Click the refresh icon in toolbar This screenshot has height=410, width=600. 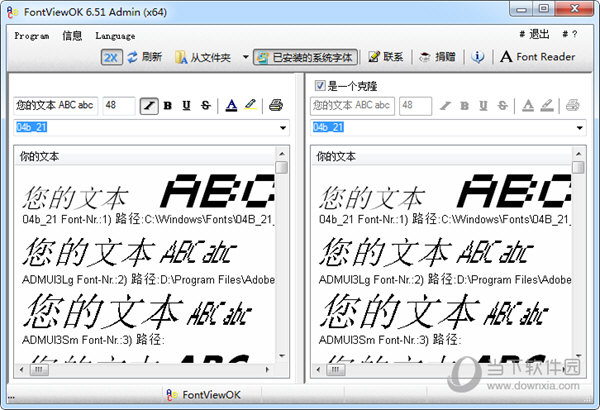133,57
